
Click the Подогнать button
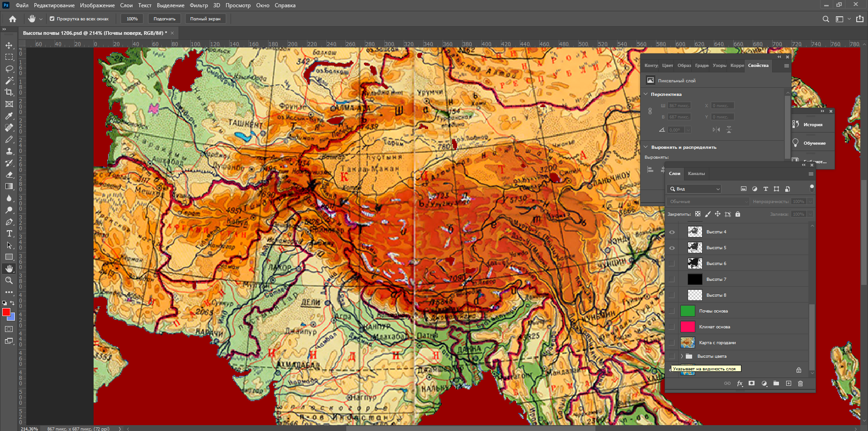[165, 19]
